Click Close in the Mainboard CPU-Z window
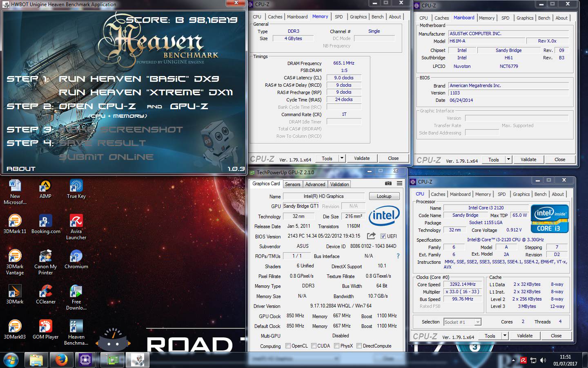Screen dimensions: 588x368 tap(560, 159)
